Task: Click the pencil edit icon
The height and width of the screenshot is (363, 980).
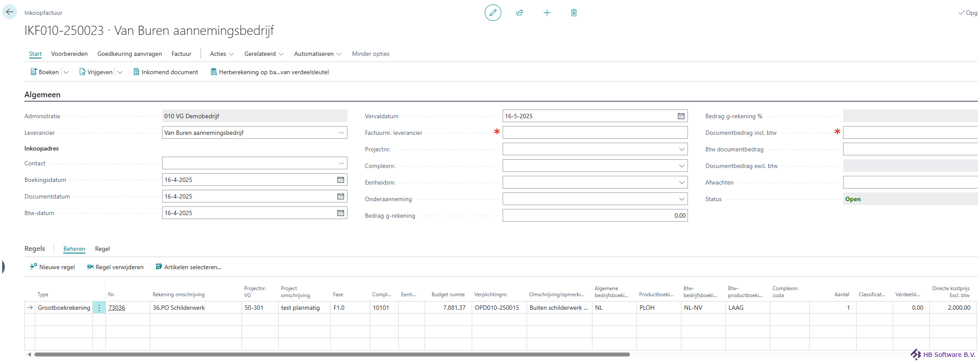Action: 493,13
